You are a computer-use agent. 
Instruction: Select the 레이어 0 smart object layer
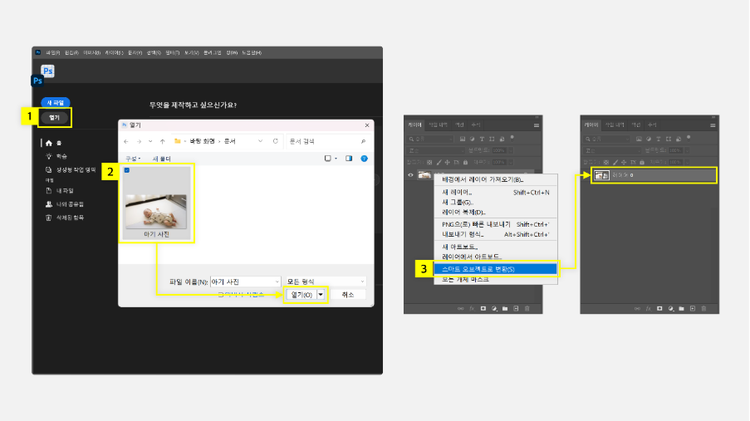click(654, 175)
